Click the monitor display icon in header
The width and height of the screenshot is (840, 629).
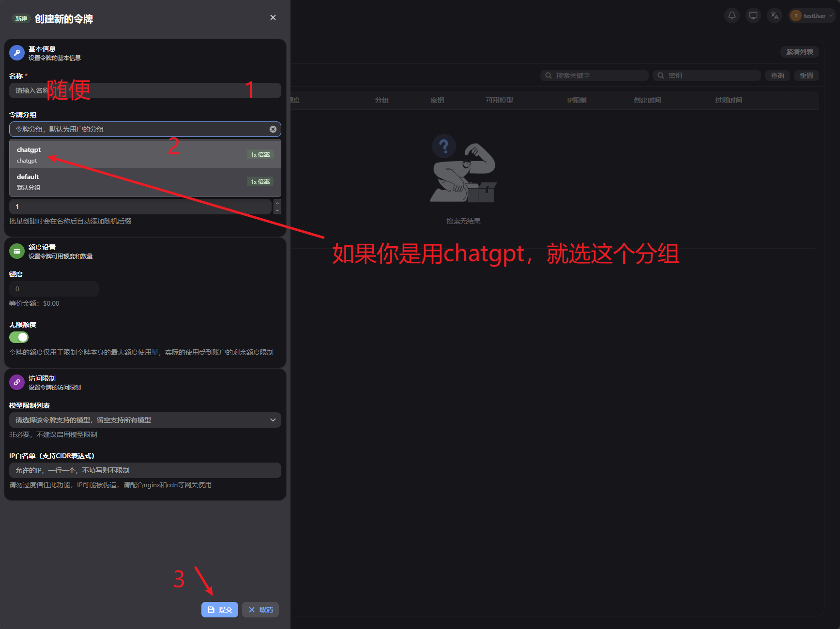(x=753, y=15)
